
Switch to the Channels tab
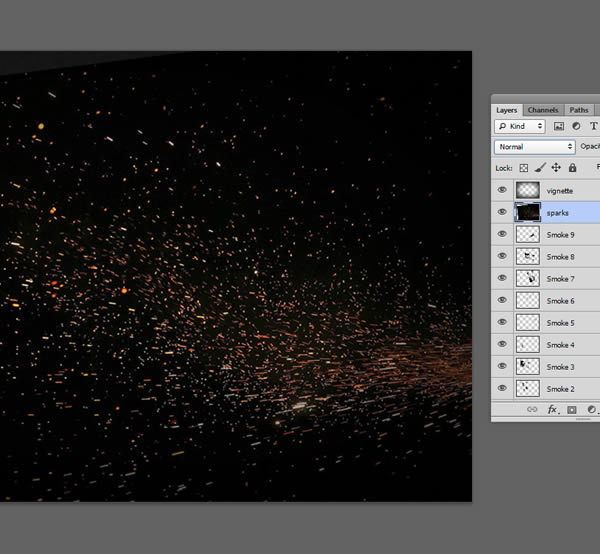click(543, 110)
